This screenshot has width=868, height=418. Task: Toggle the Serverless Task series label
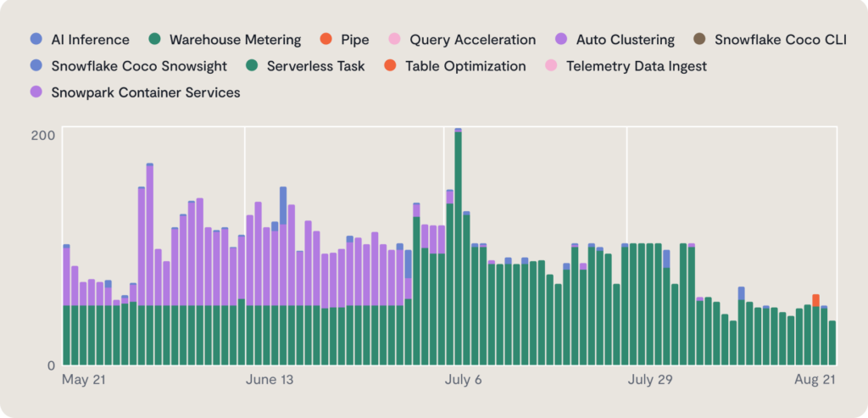316,66
